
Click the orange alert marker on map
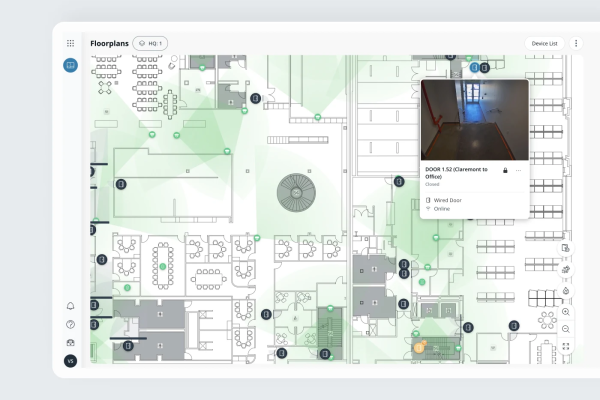coord(419,347)
